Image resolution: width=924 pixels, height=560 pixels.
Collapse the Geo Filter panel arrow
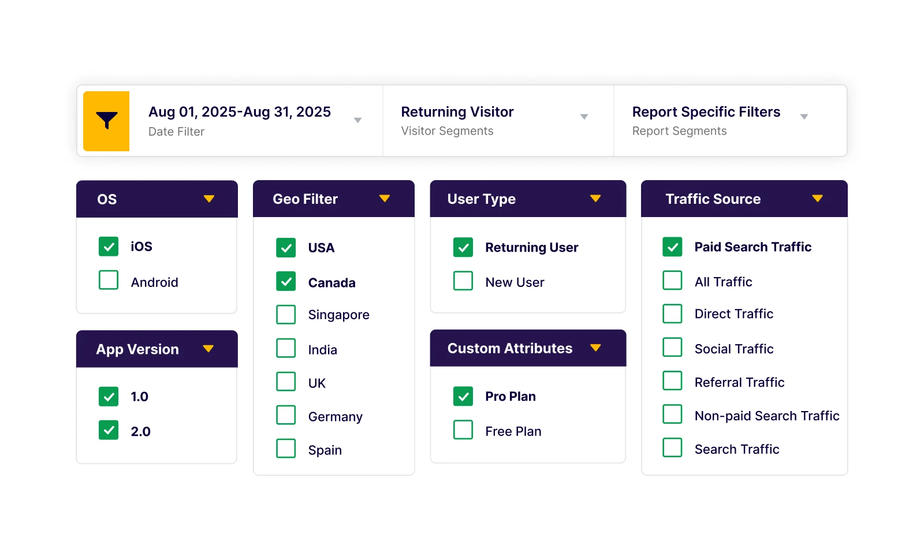385,199
